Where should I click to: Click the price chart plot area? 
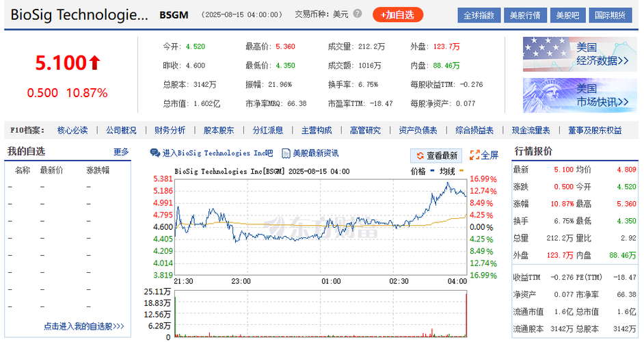[x=321, y=227]
